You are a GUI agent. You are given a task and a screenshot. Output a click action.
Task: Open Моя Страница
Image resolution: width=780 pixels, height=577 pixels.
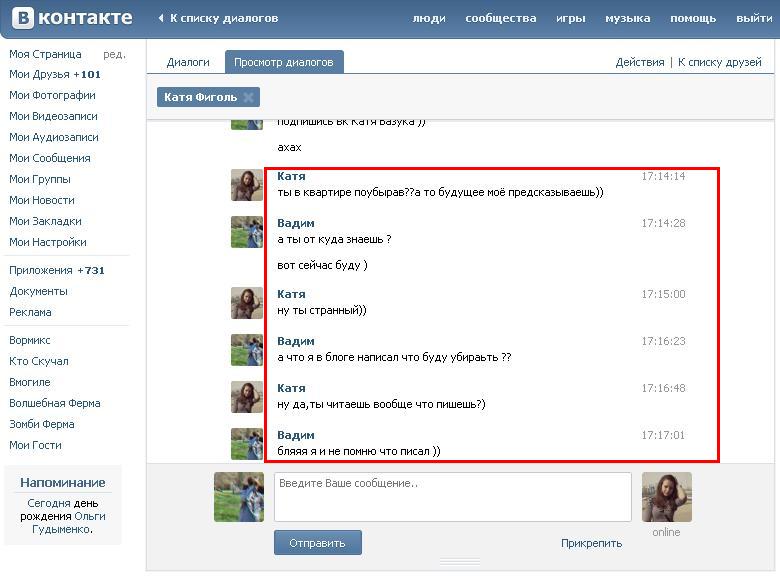tap(45, 54)
